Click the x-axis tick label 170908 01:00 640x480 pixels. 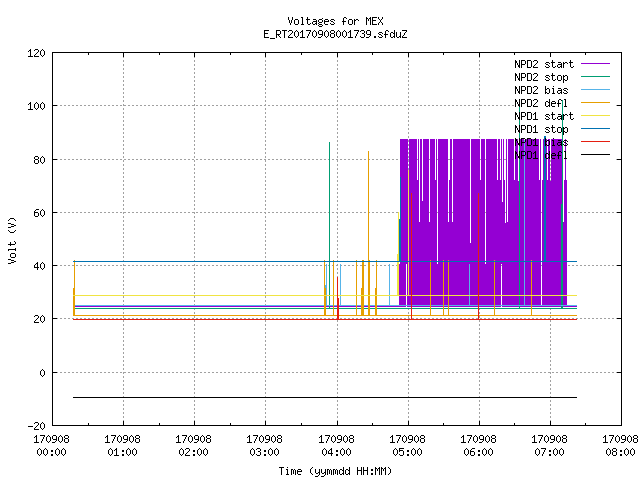[x=122, y=446]
